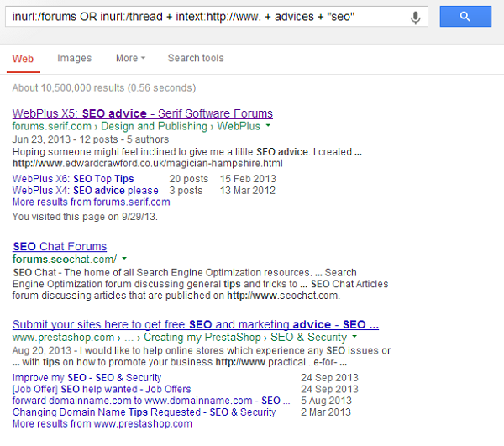Screen dimensions: 504x446
Task: Click the '3 posts' cell
Action: tap(186, 191)
